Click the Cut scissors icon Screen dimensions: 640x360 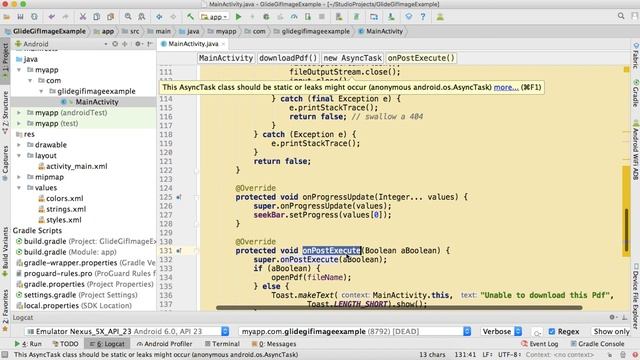click(x=83, y=17)
